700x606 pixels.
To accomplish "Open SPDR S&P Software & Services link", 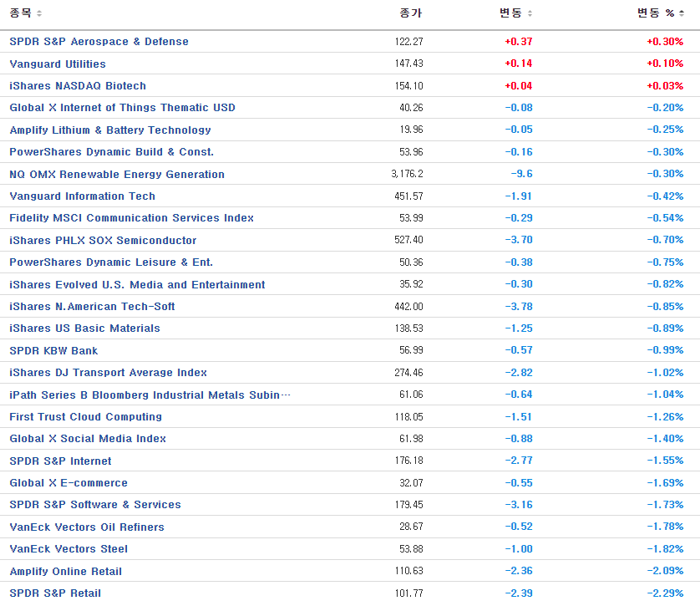I will [95, 505].
